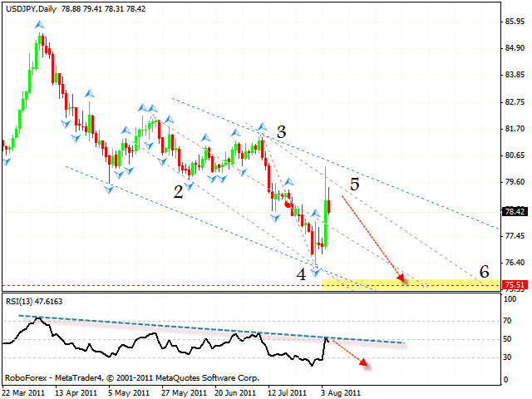Select the wave label 3

pos(282,132)
